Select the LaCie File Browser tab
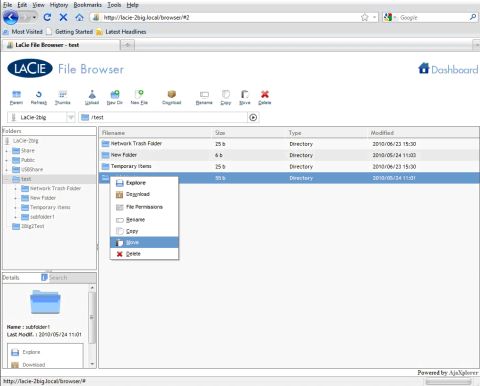The width and height of the screenshot is (480, 386). tap(60, 45)
